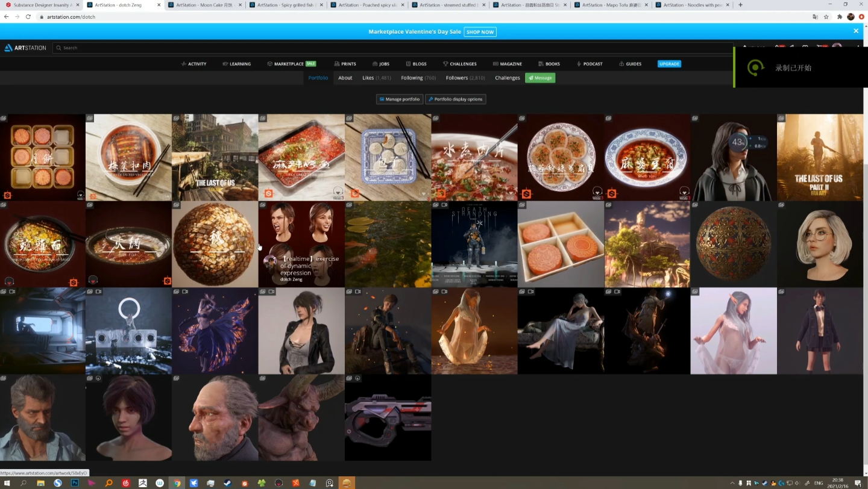Bookmark this page with star icon
868x489 pixels.
click(x=826, y=17)
